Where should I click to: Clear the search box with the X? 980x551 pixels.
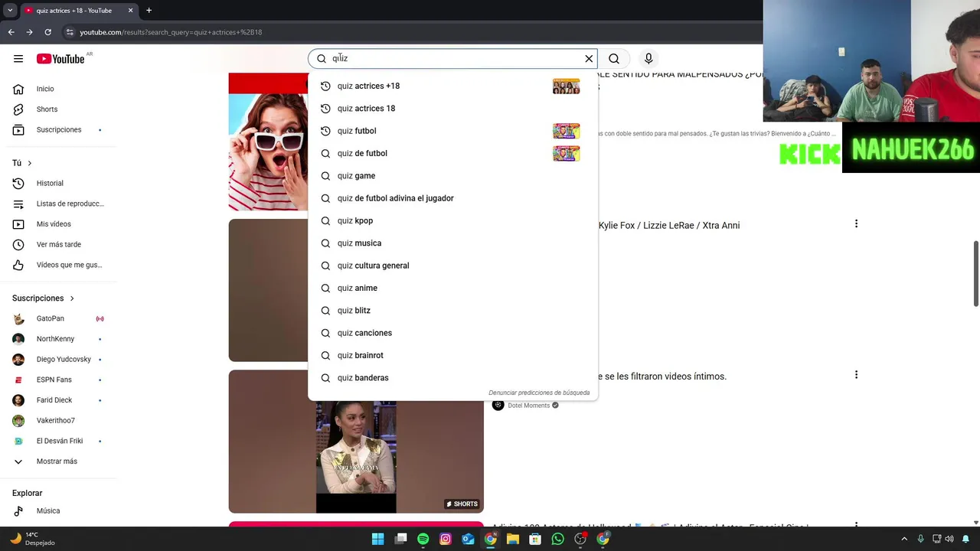pos(589,58)
